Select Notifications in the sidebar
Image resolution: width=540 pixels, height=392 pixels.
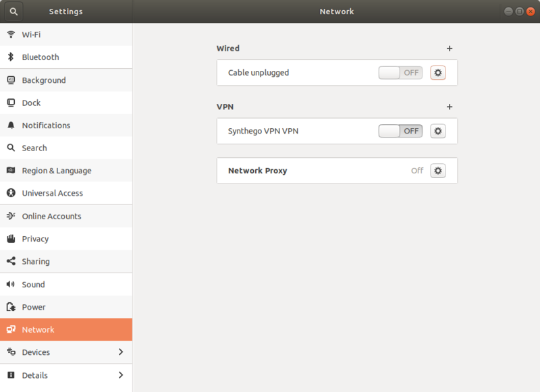tap(46, 125)
